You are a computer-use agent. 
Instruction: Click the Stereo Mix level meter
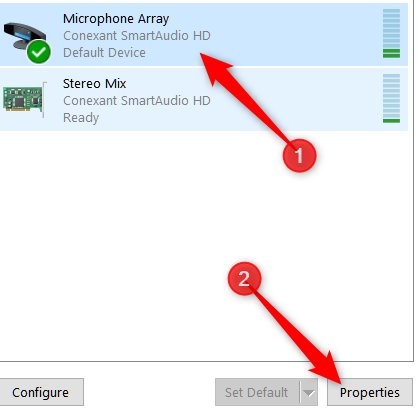pyautogui.click(x=391, y=98)
